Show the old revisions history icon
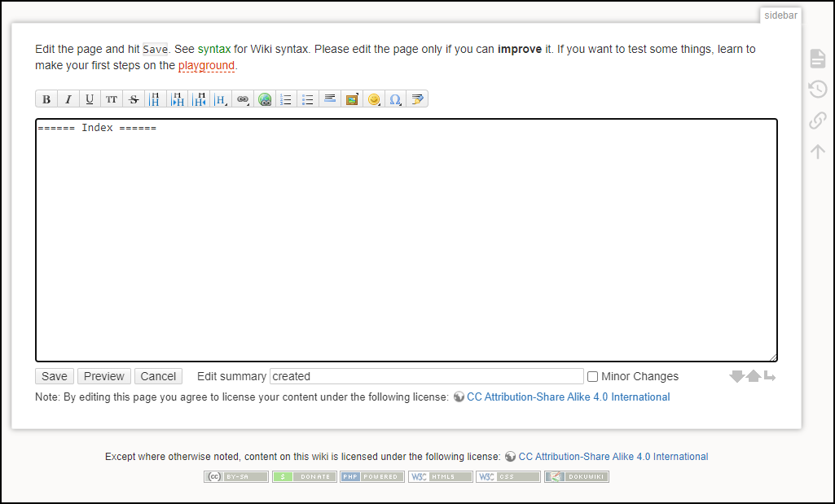The height and width of the screenshot is (504, 835). click(x=818, y=89)
